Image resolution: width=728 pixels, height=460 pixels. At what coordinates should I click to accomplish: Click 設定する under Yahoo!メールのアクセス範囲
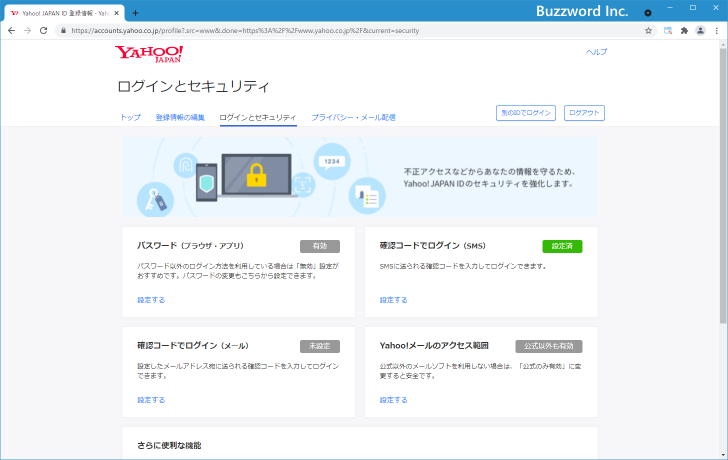(x=393, y=400)
